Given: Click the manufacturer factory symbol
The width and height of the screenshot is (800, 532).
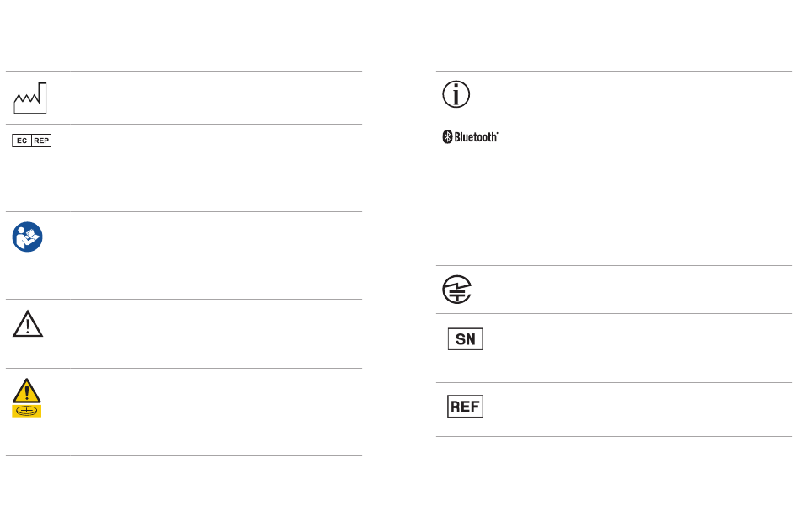Looking at the screenshot, I should click(x=30, y=98).
